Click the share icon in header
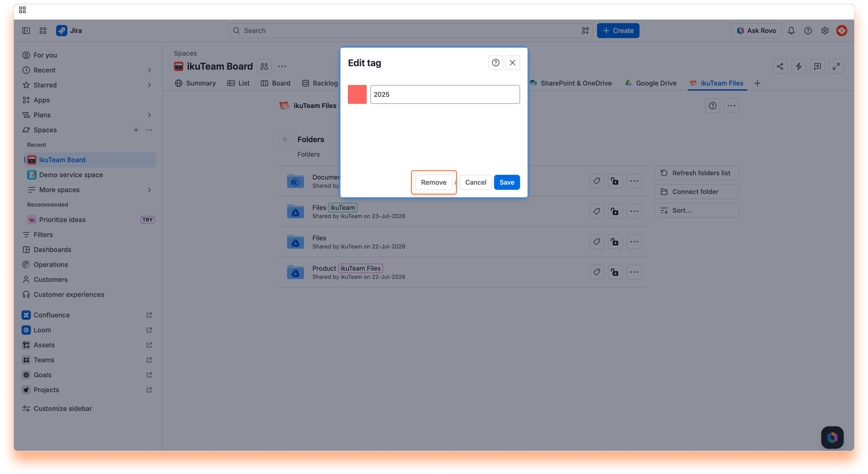 [x=780, y=66]
